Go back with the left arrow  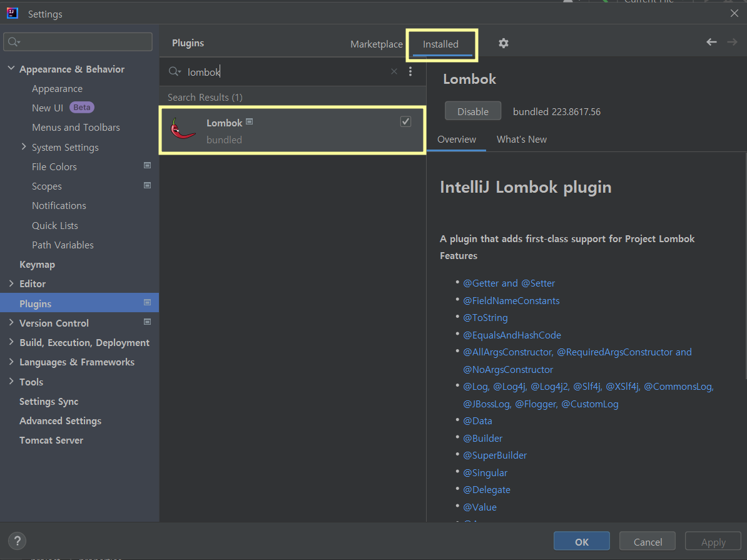pyautogui.click(x=711, y=43)
